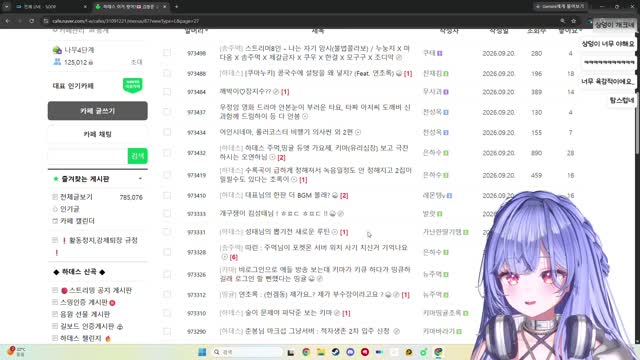Launch Chrome from the taskbar
This screenshot has height=360, width=640.
coord(306,352)
